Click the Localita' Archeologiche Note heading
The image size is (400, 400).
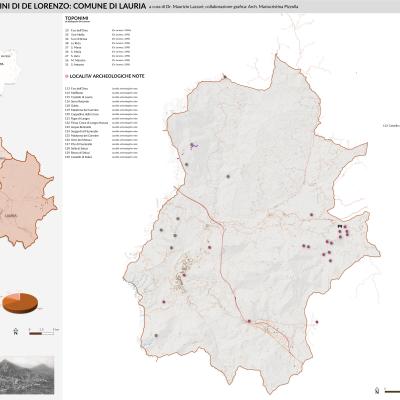pyautogui.click(x=107, y=76)
